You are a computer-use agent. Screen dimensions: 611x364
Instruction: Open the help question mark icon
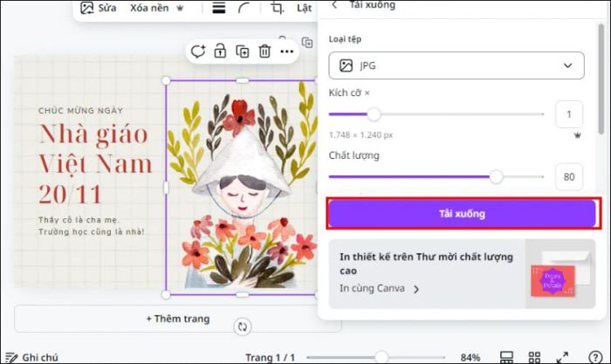pyautogui.click(x=595, y=357)
